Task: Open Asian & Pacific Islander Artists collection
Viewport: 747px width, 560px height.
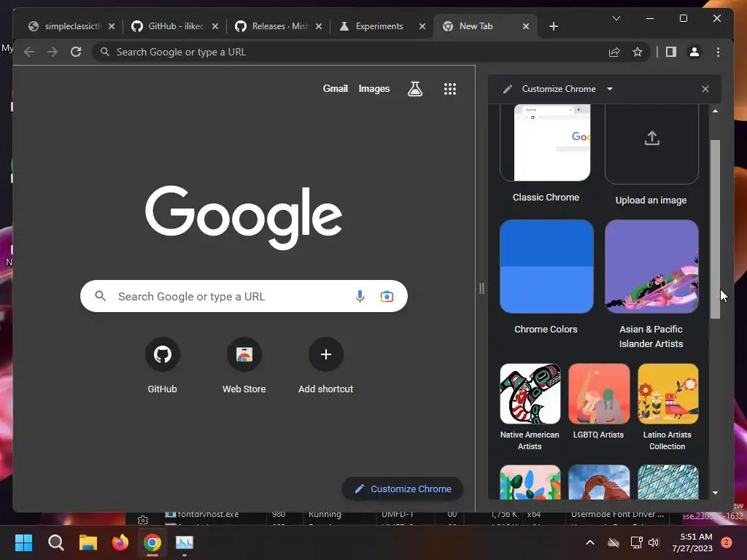Action: 651,284
